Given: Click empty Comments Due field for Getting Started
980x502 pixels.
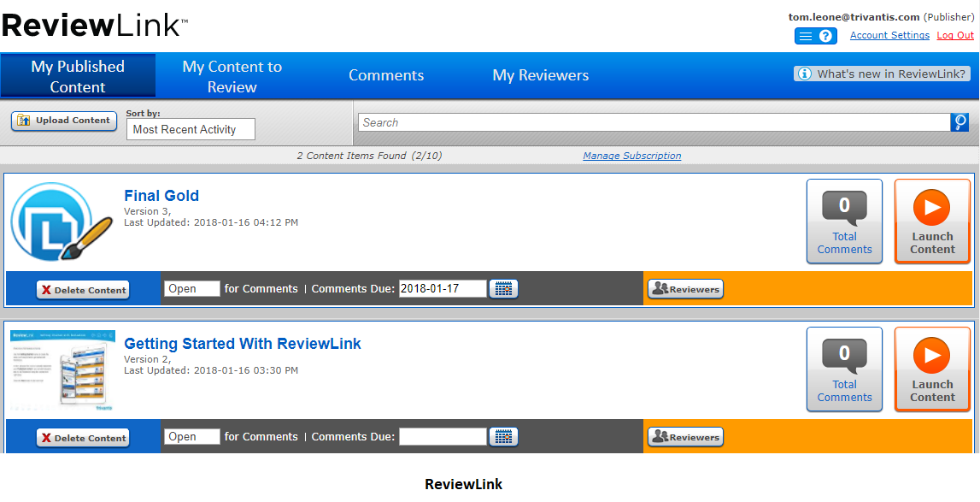Looking at the screenshot, I should tap(443, 437).
